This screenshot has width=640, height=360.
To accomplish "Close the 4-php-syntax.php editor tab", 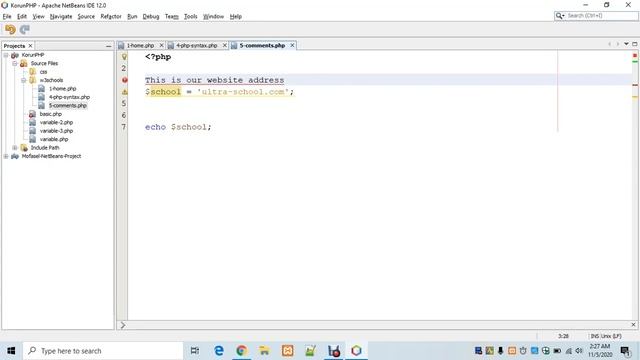I will 224,45.
